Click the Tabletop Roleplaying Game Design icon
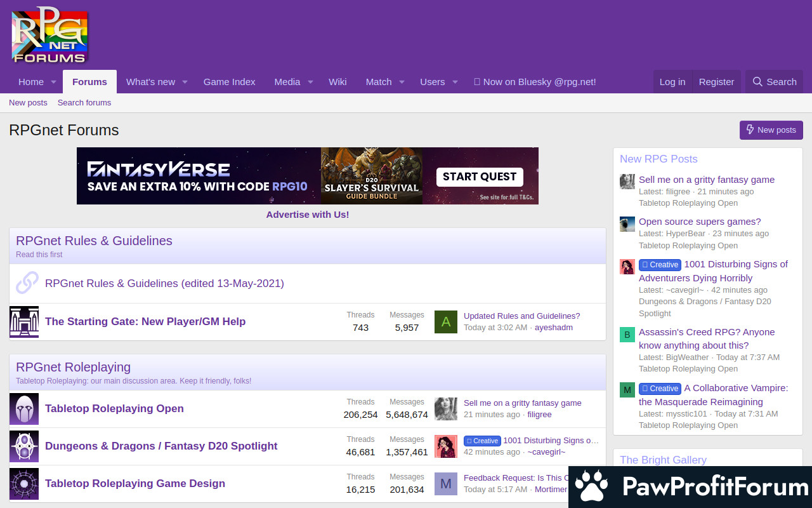812x508 pixels. point(24,484)
